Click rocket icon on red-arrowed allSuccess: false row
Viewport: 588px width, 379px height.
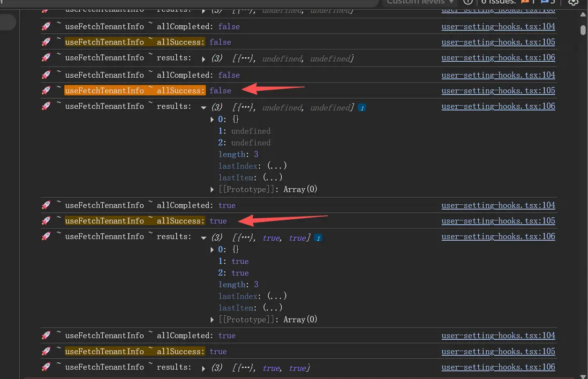(46, 91)
